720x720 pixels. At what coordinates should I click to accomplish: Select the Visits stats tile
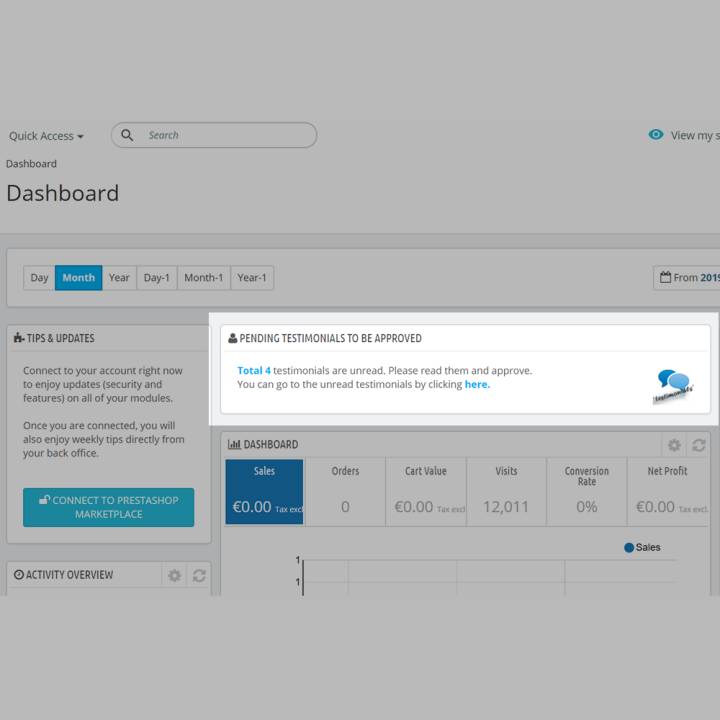pos(506,492)
